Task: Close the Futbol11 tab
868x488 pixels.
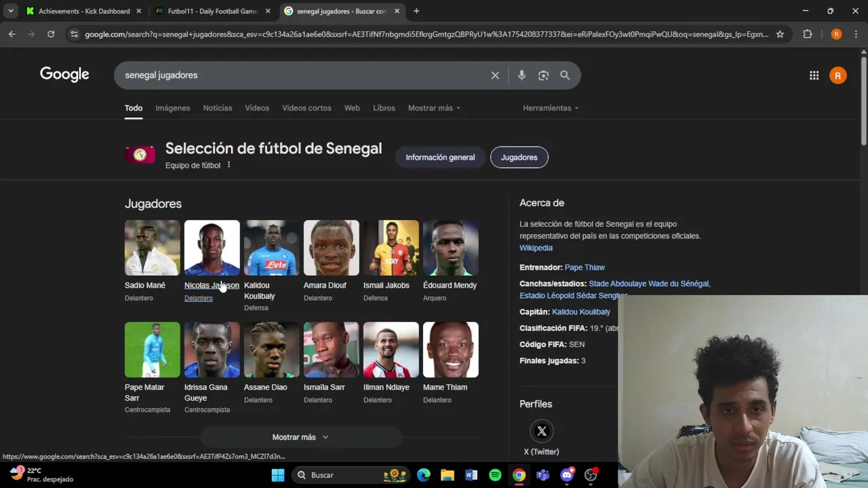Action: tap(268, 11)
